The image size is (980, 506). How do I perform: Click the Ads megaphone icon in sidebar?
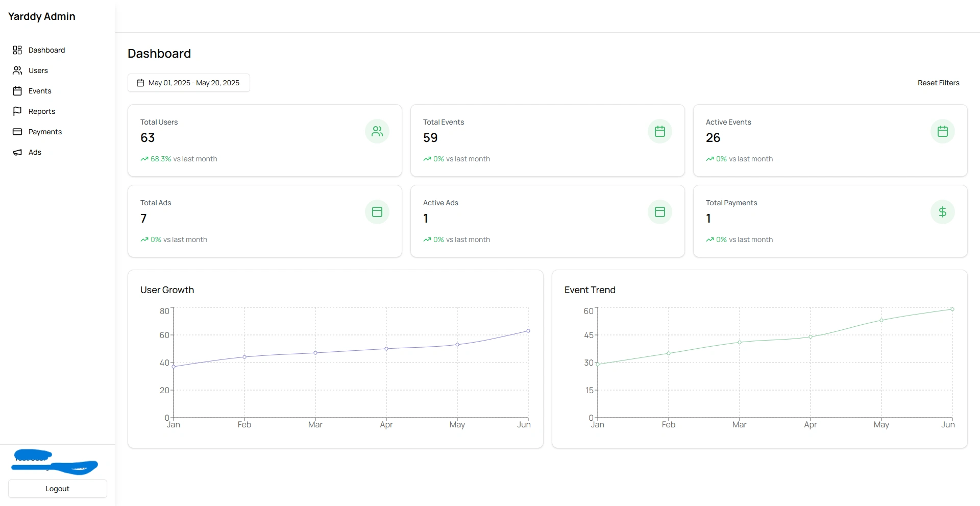17,152
